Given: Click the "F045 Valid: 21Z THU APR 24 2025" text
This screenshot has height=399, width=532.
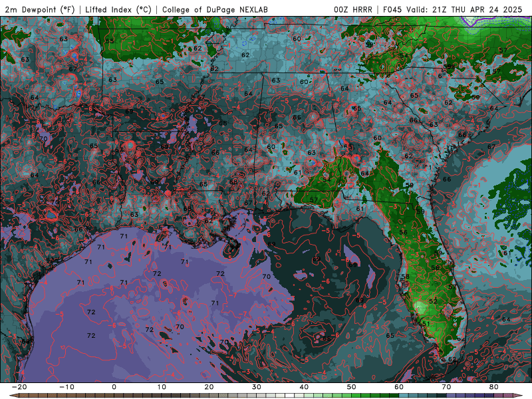Looking at the screenshot, I should (x=452, y=9).
